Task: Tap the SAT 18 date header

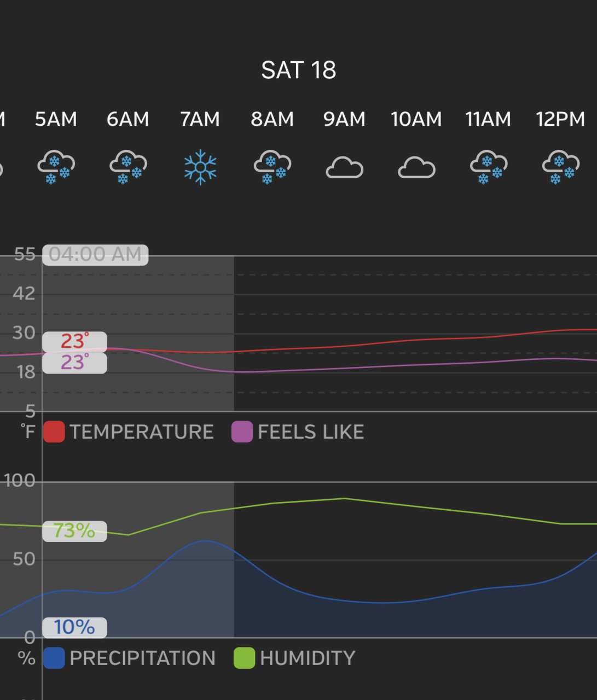Action: (299, 70)
